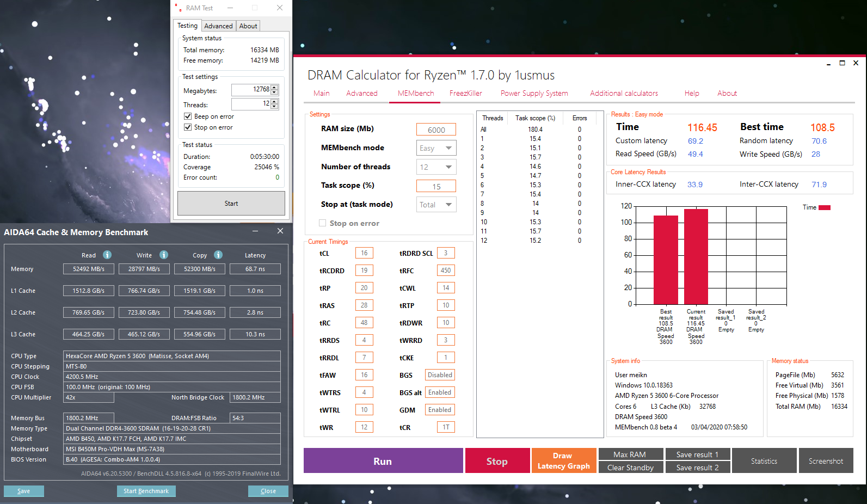Open the Number of threads dropdown
The width and height of the screenshot is (867, 504).
point(436,167)
